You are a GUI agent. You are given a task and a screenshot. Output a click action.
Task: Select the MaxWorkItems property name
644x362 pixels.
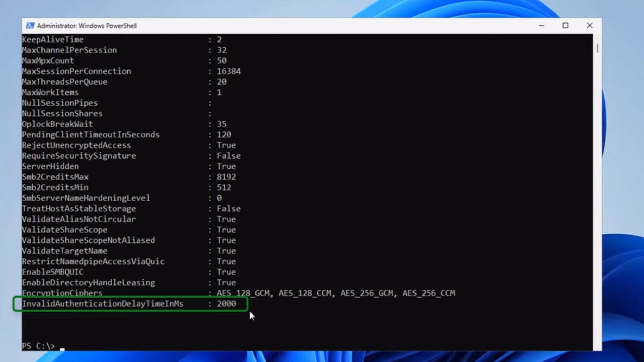(x=50, y=92)
